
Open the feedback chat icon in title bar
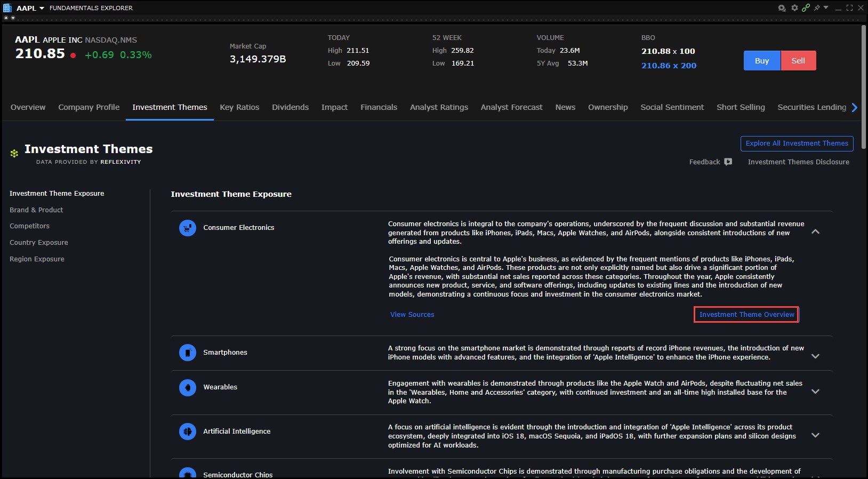[782, 8]
